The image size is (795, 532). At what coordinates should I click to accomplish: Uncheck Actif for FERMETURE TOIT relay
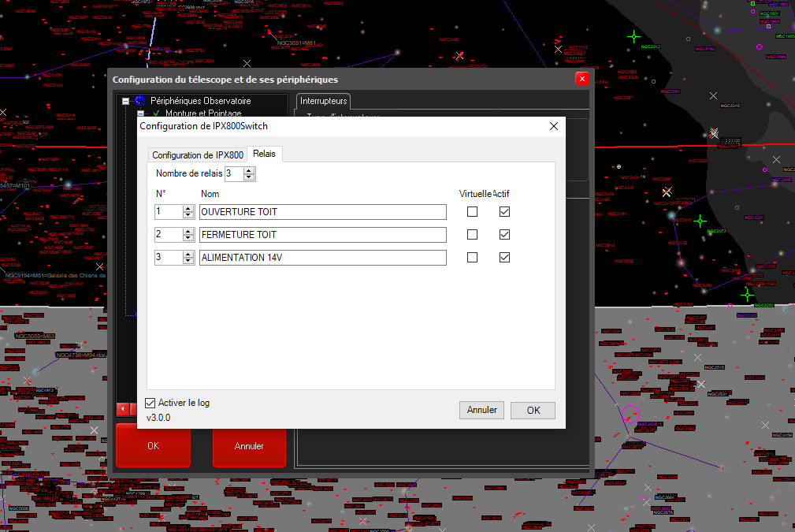tap(504, 235)
